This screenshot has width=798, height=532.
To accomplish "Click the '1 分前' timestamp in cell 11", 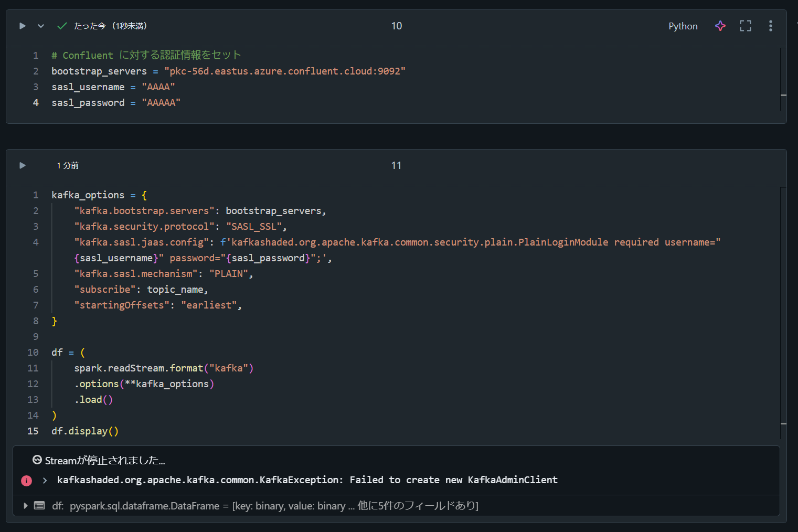I will point(68,165).
